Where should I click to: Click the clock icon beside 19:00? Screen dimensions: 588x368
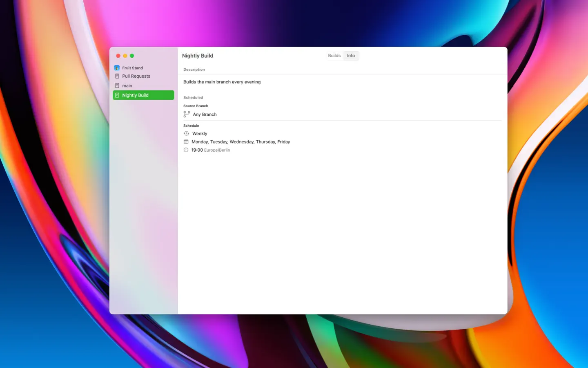pyautogui.click(x=186, y=150)
